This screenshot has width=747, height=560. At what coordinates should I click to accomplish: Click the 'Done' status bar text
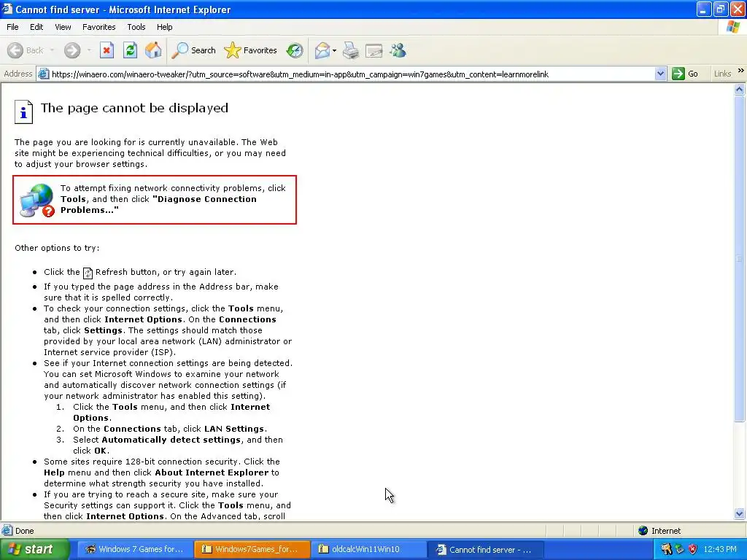pyautogui.click(x=24, y=531)
